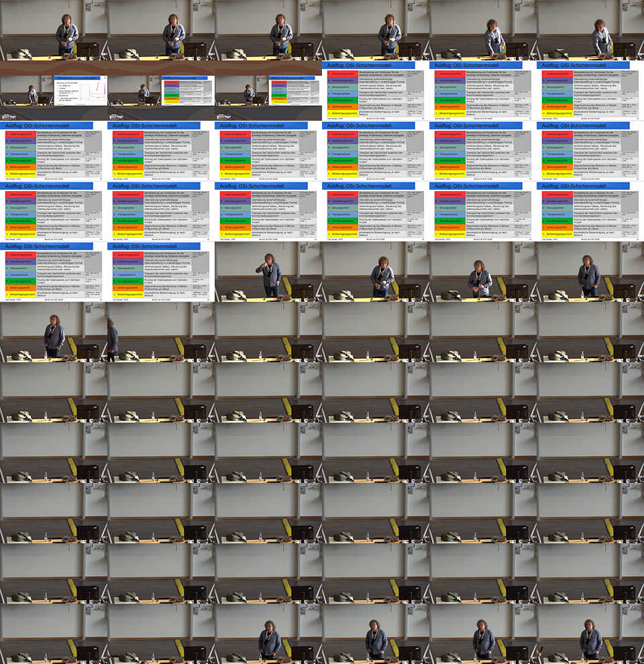Click the frame where the speaker touches his face
Viewport: 644px width, 664px height.
268,272
